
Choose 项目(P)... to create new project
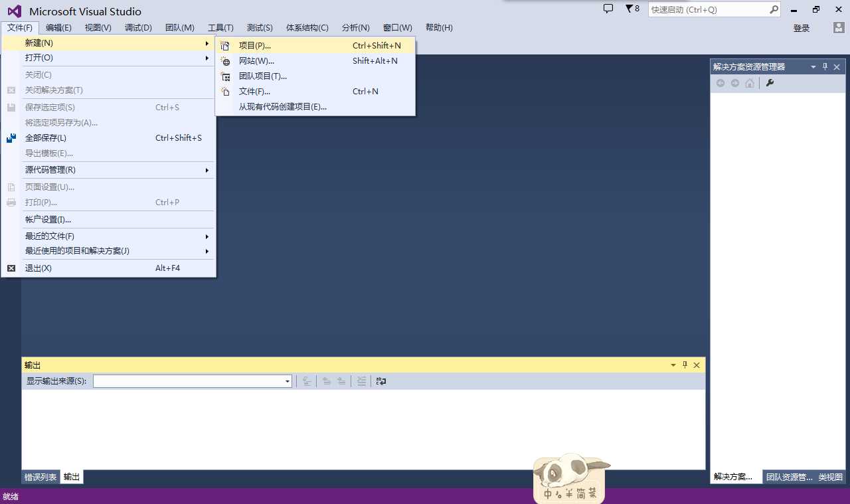315,46
